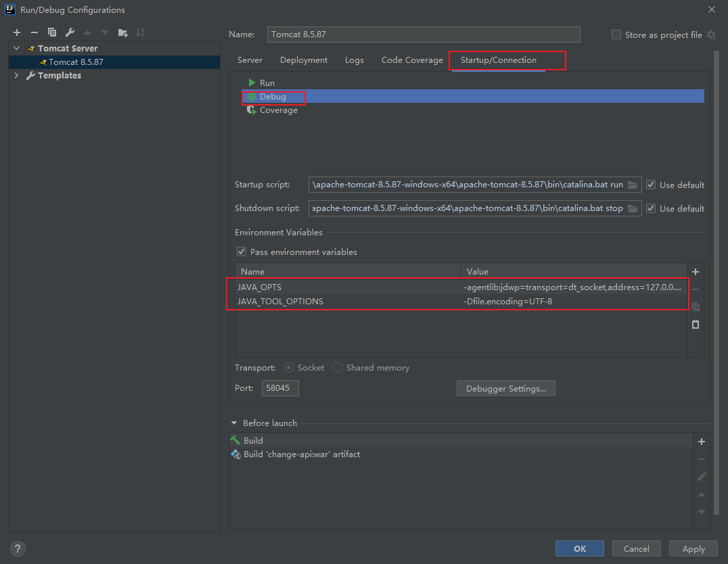Browse for the shutdown script
The height and width of the screenshot is (564, 728).
tap(633, 208)
